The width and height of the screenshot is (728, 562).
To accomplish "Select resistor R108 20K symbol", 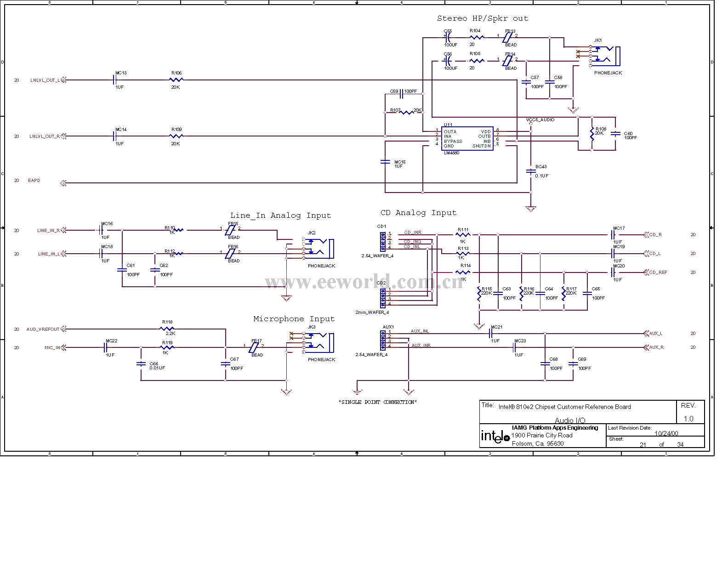I will click(x=592, y=133).
